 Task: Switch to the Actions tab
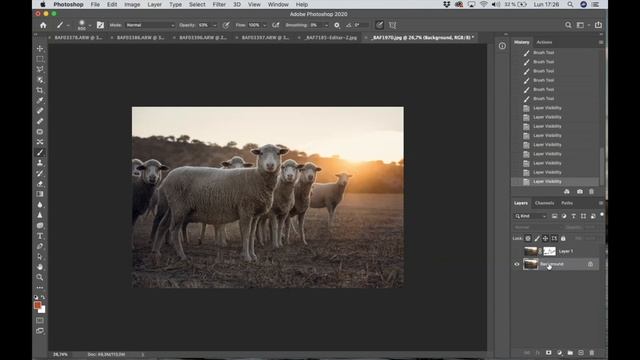coord(544,42)
